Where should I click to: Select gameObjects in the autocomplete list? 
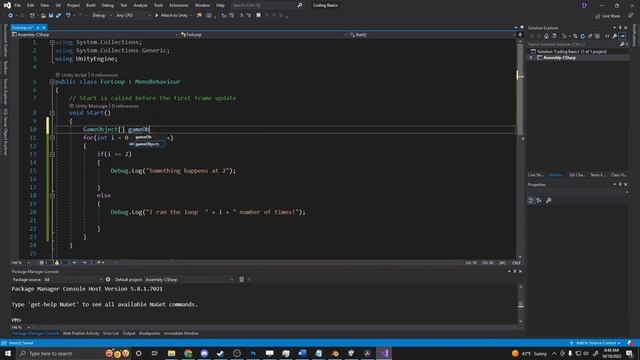coord(147,144)
